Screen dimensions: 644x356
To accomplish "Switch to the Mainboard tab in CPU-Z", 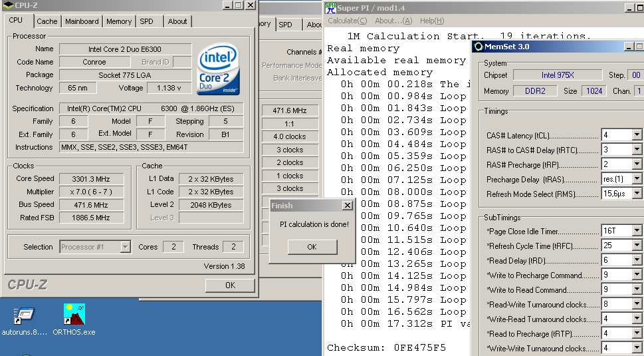I will [x=82, y=21].
